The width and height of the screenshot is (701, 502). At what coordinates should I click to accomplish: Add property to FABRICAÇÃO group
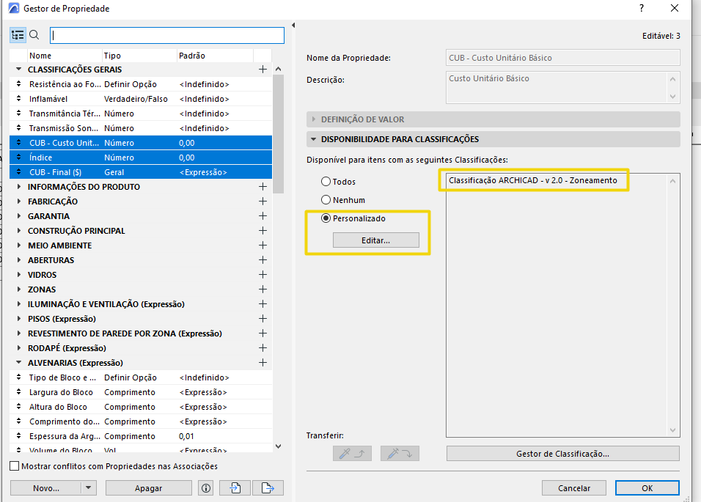(263, 202)
